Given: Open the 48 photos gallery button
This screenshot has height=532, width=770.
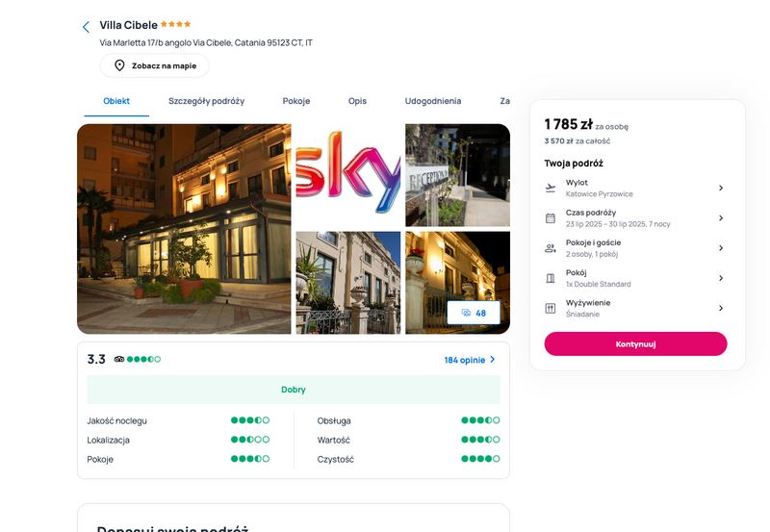Looking at the screenshot, I should click(474, 313).
